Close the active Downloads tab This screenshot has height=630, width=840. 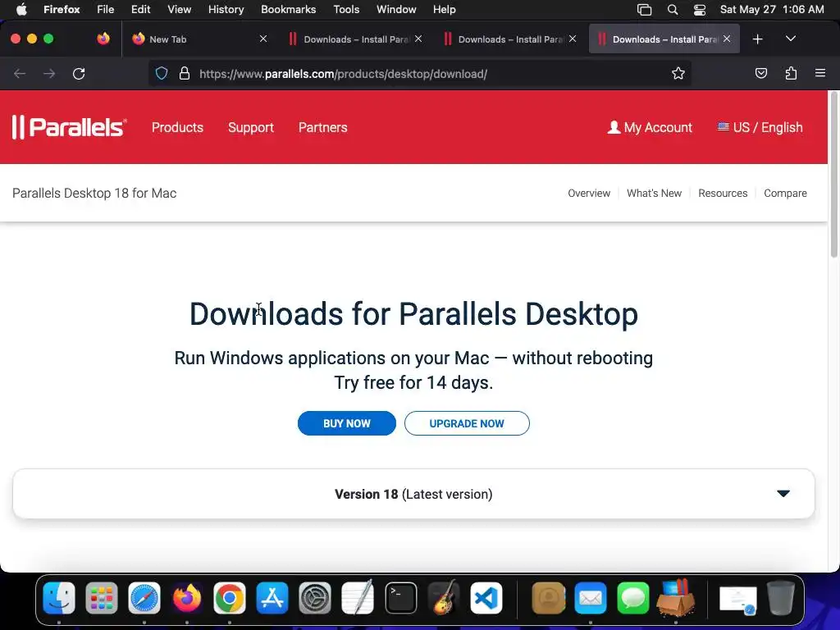click(727, 39)
